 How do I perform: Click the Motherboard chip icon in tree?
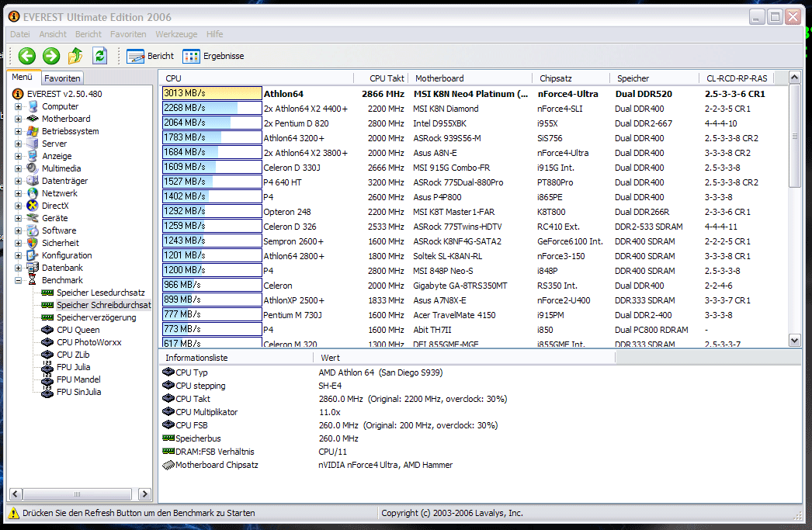(x=33, y=119)
